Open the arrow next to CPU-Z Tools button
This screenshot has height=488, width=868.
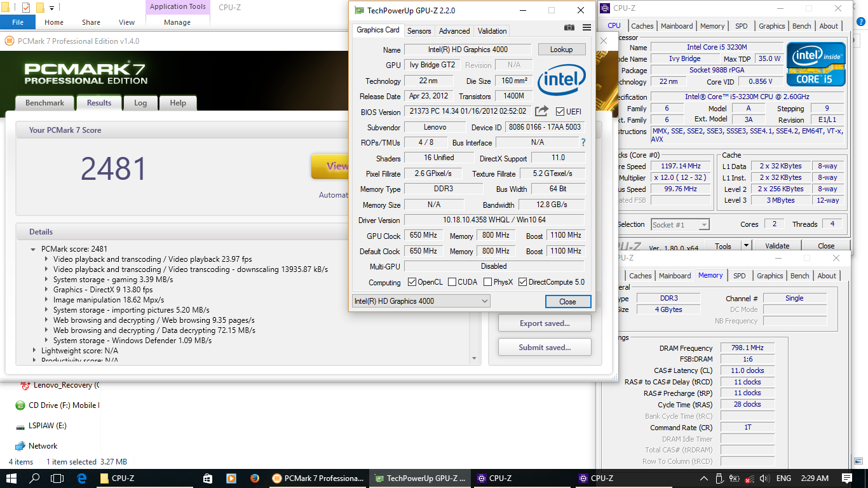coord(746,246)
